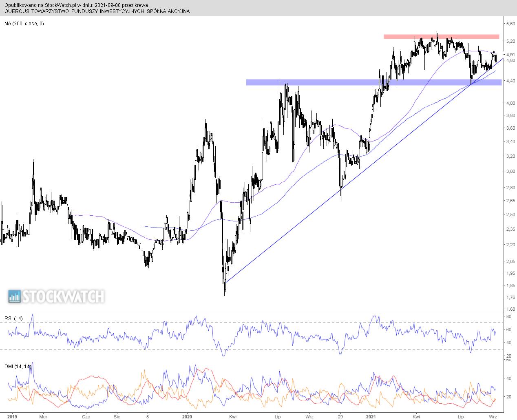Click the 1,85 price axis label
The width and height of the screenshot is (517, 420).
(510, 285)
